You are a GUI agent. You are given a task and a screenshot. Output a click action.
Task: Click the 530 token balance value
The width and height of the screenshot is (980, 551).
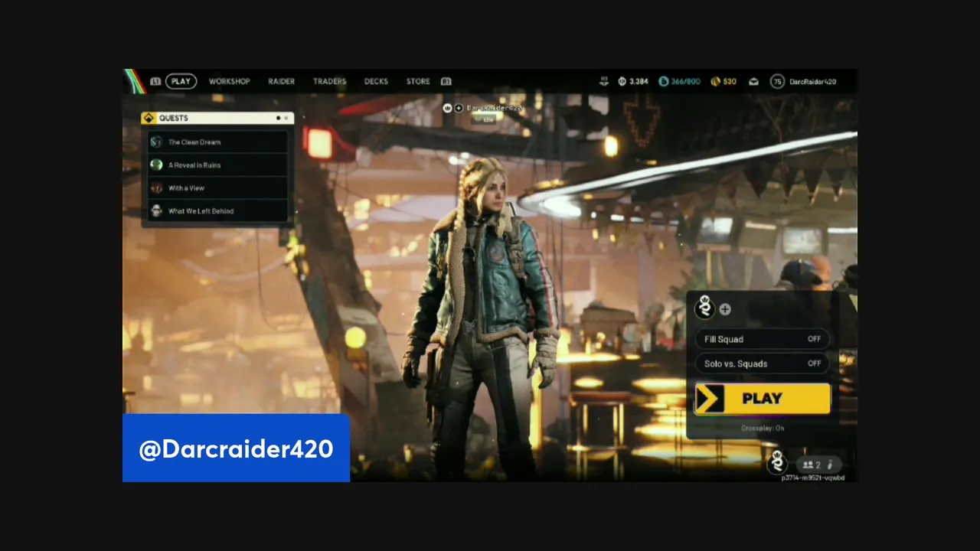[x=730, y=81]
